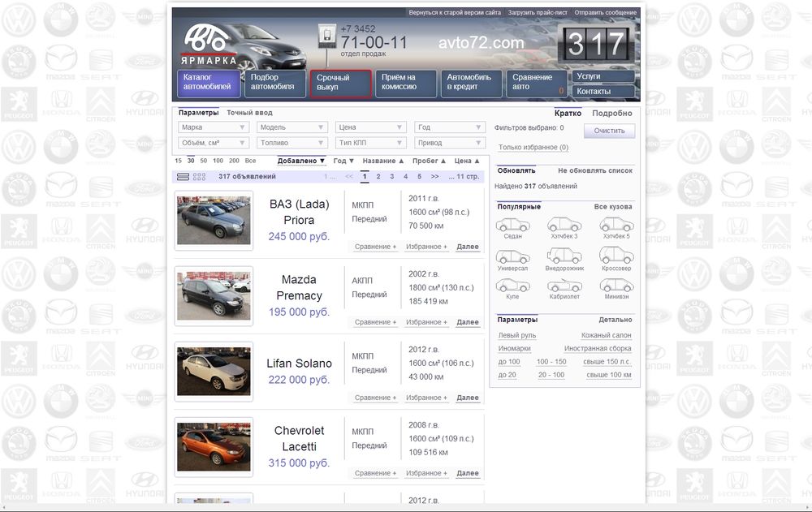The image size is (812, 512).
Task: Select the Кабриолет body type icon
Action: 564,286
